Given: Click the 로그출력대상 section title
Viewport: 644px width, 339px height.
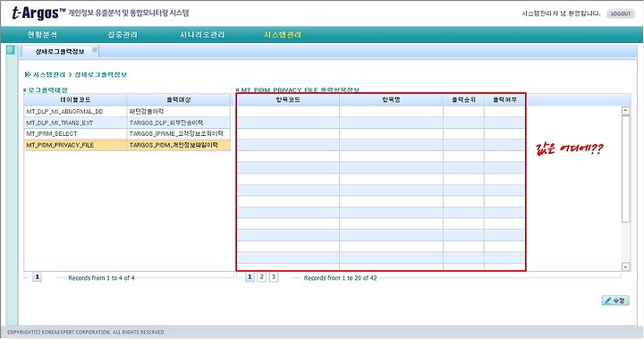Looking at the screenshot, I should pyautogui.click(x=47, y=90).
